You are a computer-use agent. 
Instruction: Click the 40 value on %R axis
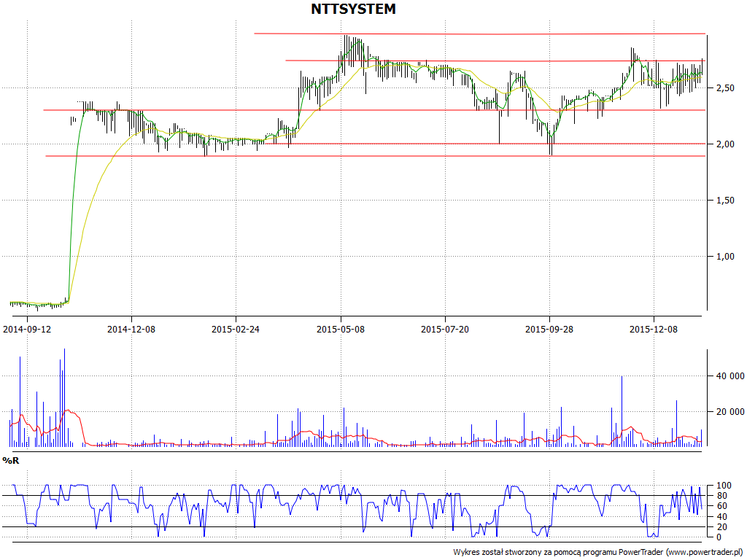coord(721,517)
